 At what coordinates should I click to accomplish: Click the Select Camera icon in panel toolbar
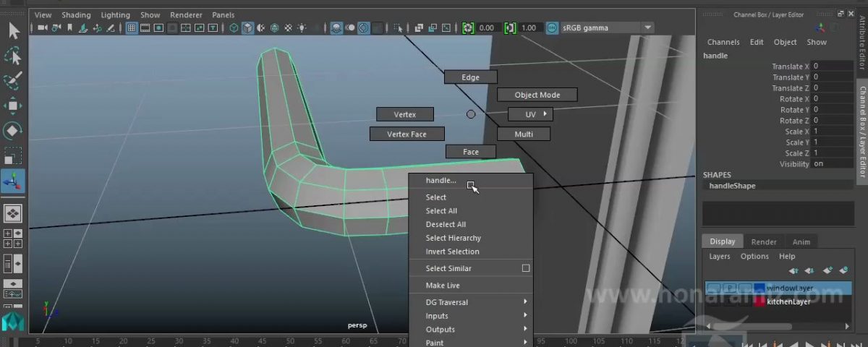(x=43, y=28)
